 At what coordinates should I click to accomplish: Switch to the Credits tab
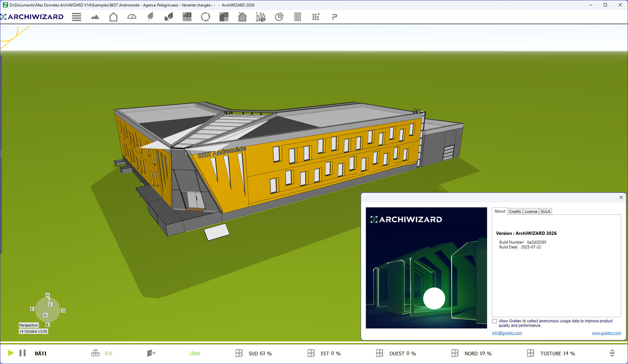pyautogui.click(x=515, y=212)
